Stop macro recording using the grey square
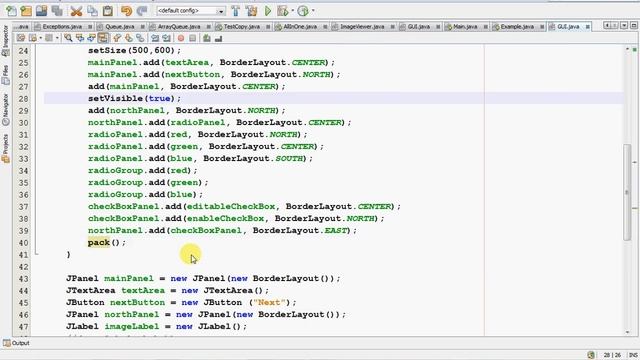 (x=193, y=38)
